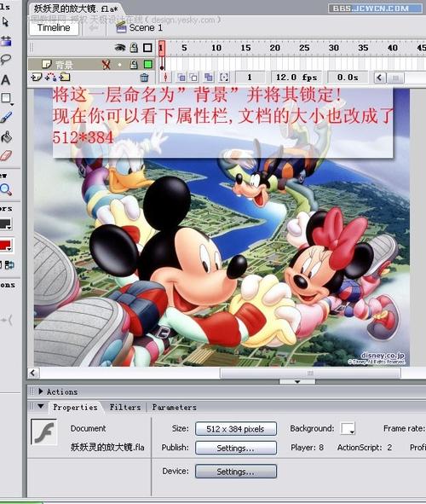The image size is (426, 504).
Task: Click frame 1 playhead marker
Action: tap(162, 48)
